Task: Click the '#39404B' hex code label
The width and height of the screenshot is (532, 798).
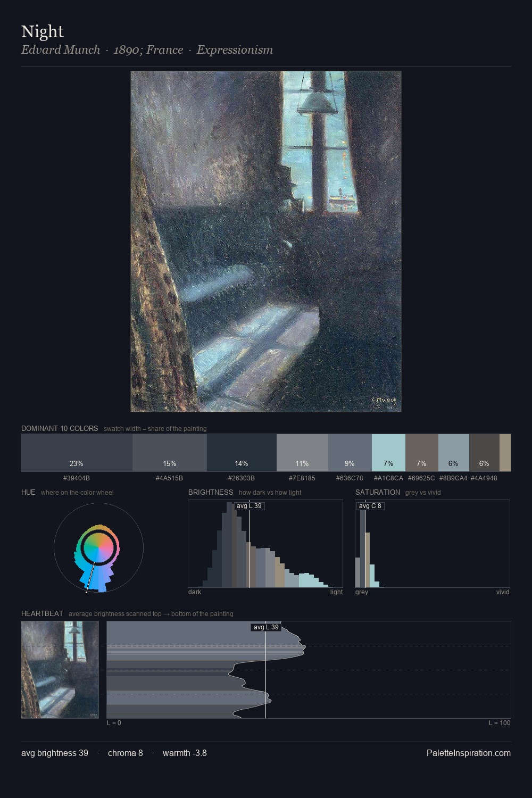Action: [77, 478]
